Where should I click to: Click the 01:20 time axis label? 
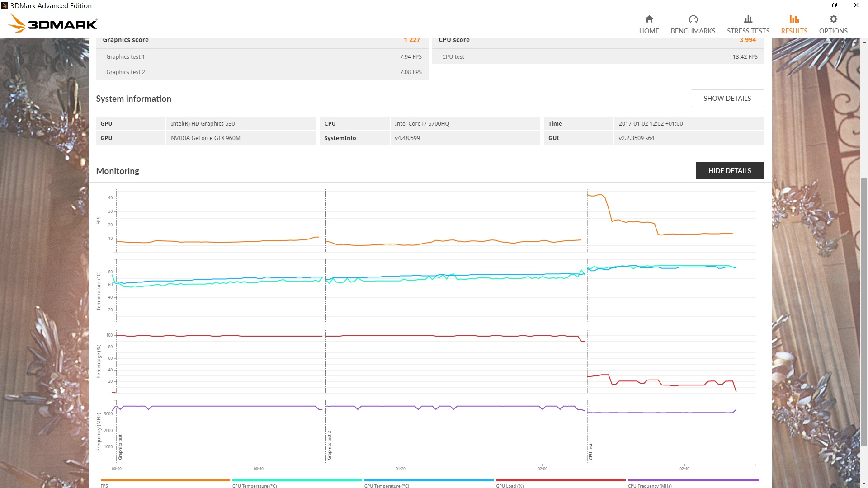401,469
